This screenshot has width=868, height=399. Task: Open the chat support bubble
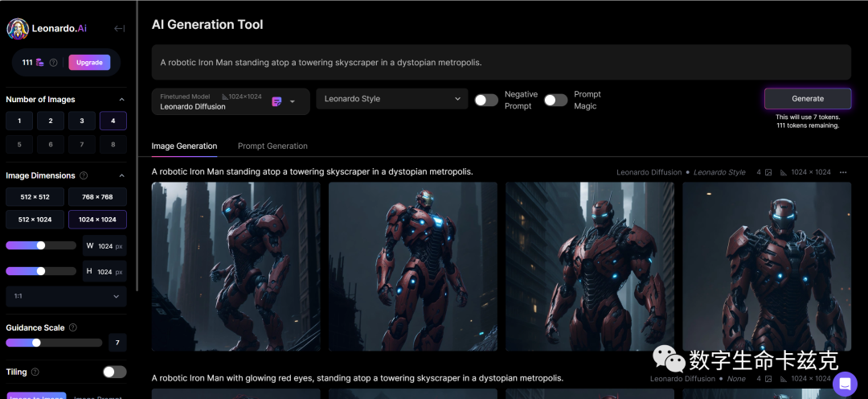pos(845,384)
